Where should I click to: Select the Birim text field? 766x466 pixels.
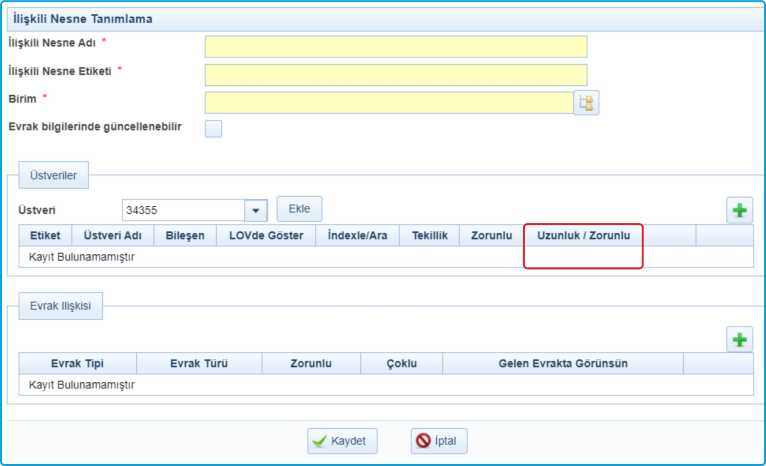[x=388, y=103]
